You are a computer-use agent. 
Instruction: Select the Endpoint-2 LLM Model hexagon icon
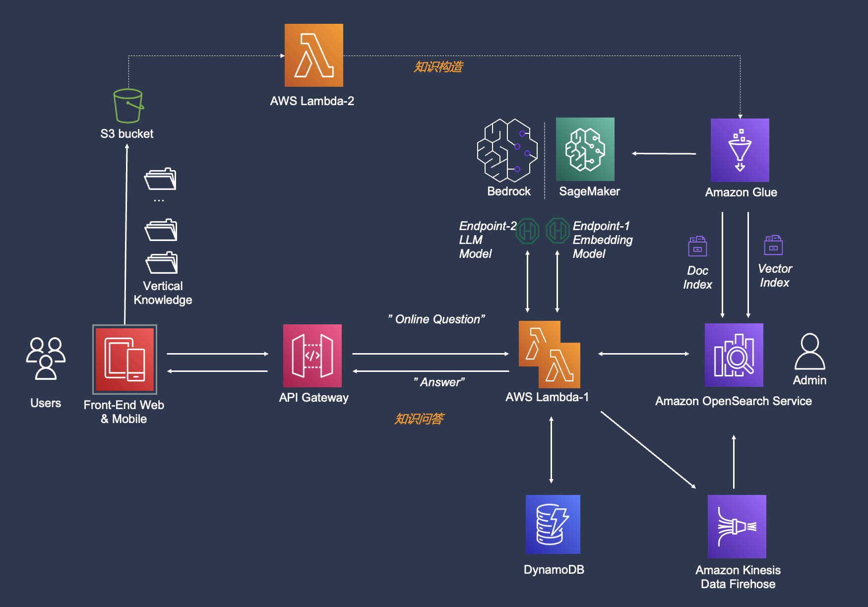pos(528,231)
